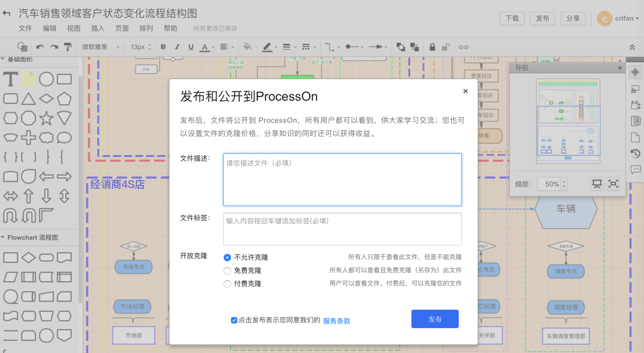Click the presentation mode icon in navigator
The width and height of the screenshot is (644, 353).
(597, 184)
